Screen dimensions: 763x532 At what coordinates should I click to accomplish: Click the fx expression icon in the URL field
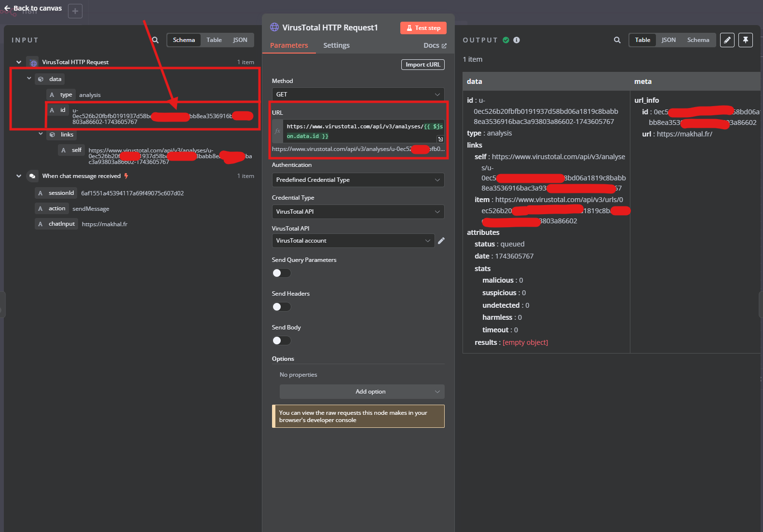(277, 131)
